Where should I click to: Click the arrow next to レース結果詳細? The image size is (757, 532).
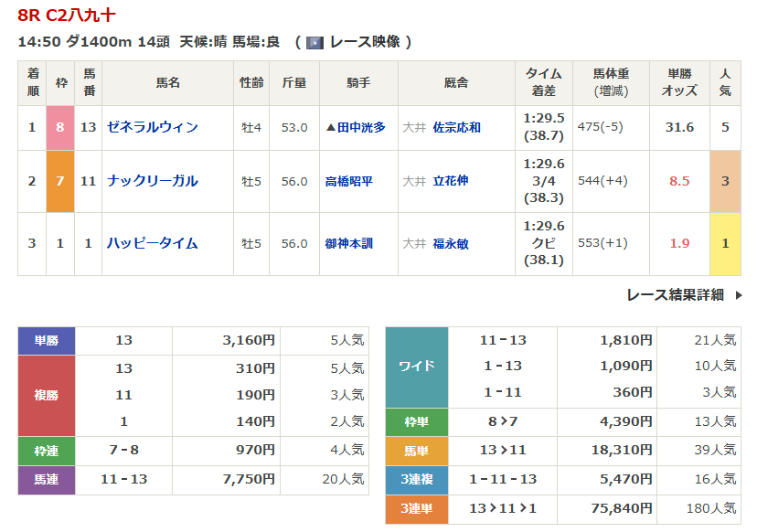[x=739, y=294]
